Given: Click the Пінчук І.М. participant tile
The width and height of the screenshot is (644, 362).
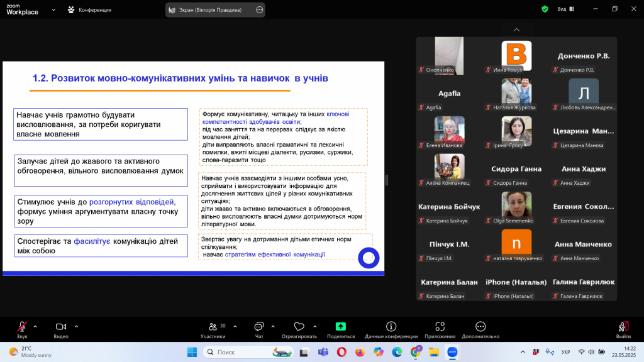Looking at the screenshot, I should point(449,244).
